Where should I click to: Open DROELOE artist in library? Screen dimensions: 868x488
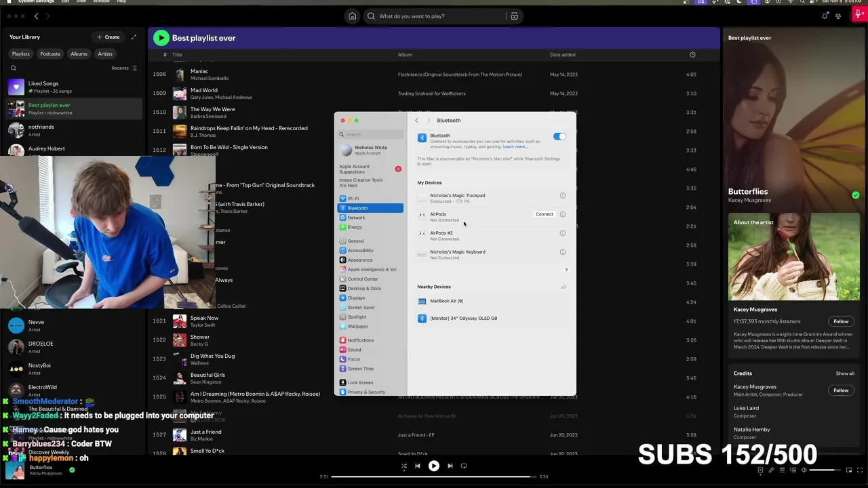(x=73, y=347)
